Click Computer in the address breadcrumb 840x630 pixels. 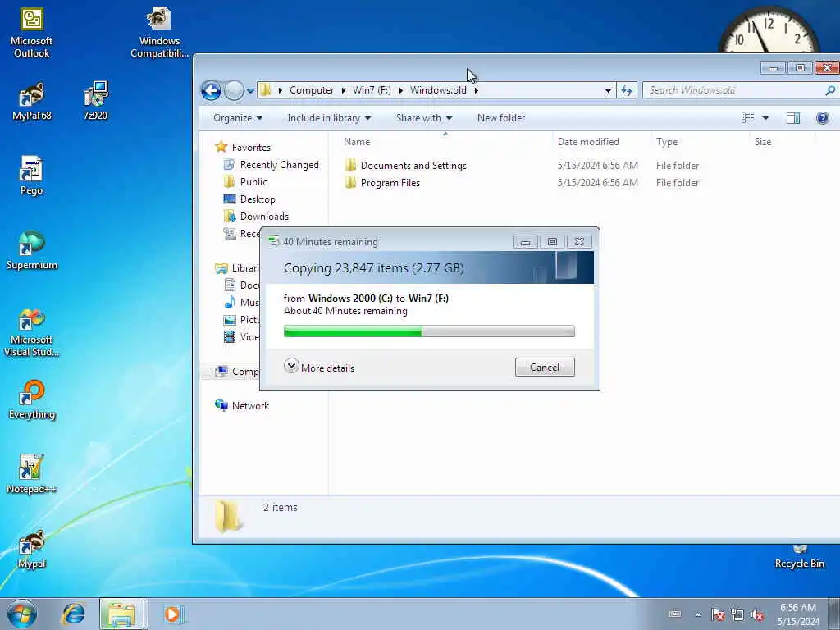(x=311, y=90)
